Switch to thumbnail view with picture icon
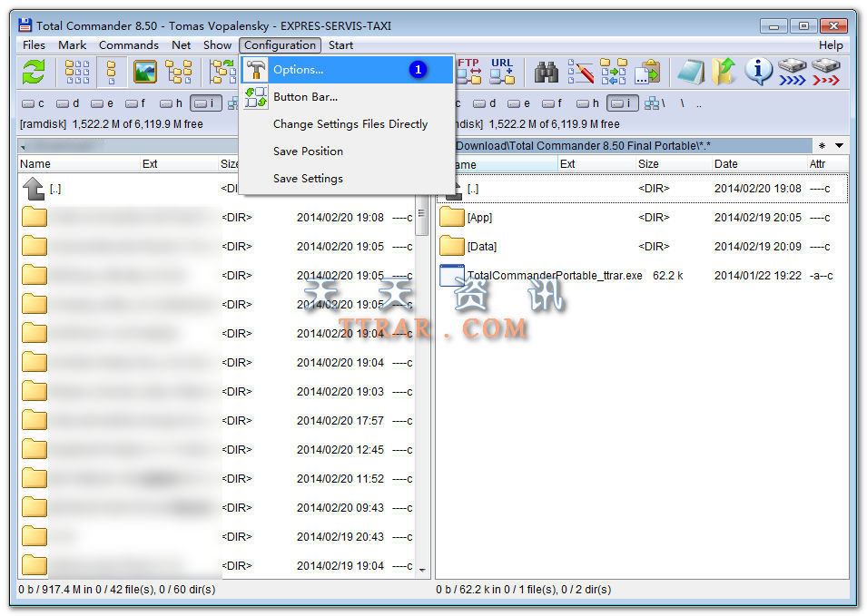The height and width of the screenshot is (616, 867). 144,72
